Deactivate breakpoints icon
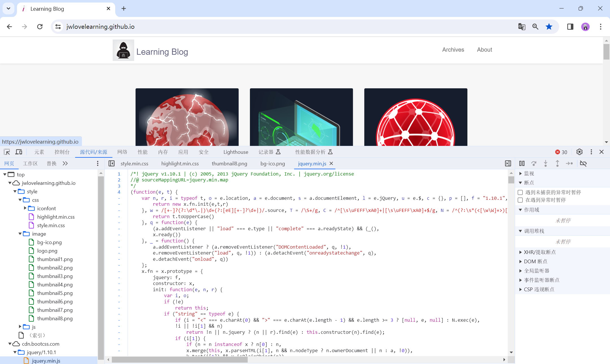This screenshot has height=364, width=610. [583, 163]
